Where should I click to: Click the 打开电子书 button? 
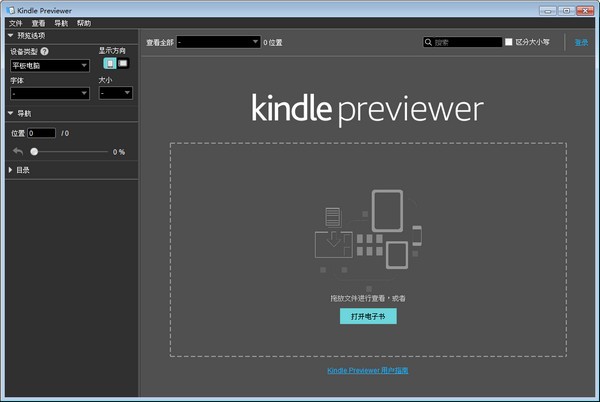367,316
